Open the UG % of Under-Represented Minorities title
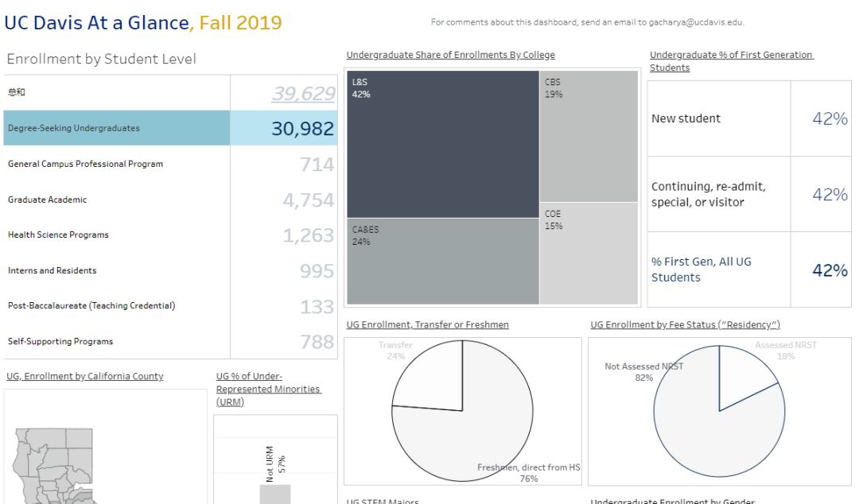859x504 pixels. [x=269, y=389]
